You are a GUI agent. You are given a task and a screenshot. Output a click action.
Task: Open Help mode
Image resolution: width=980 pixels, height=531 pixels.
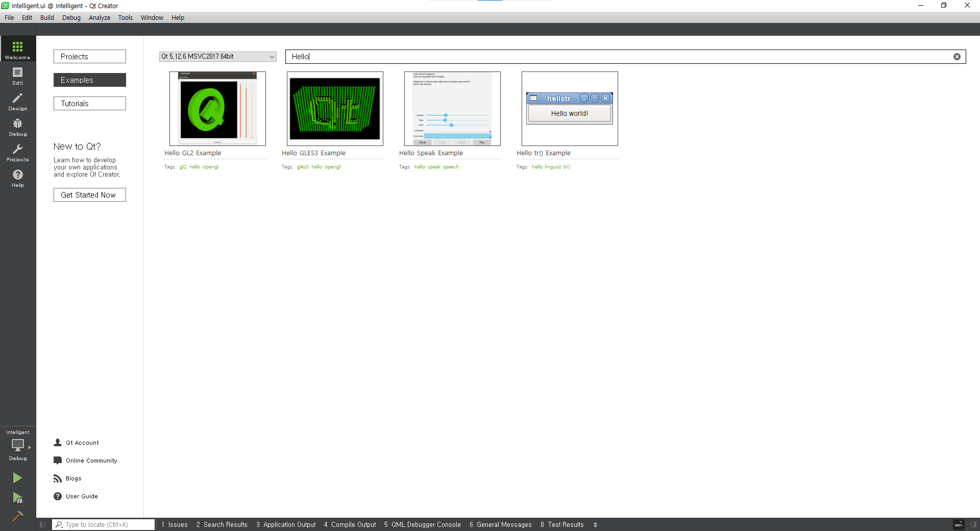click(18, 178)
